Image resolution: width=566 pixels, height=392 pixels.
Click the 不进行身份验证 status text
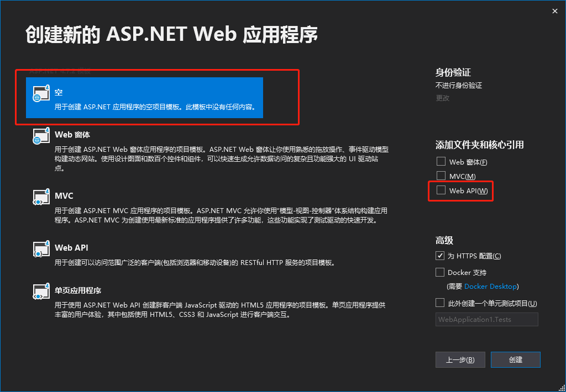[x=459, y=86]
